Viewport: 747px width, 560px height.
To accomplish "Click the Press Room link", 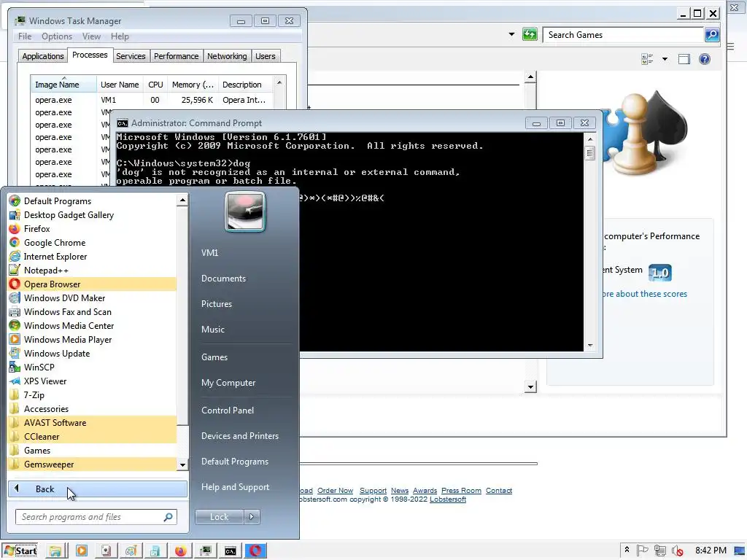I will 461,491.
